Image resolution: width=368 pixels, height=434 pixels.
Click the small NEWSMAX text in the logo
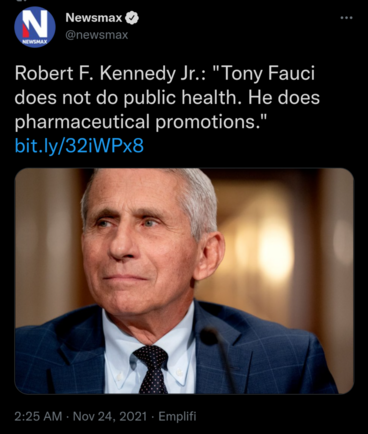coord(35,42)
